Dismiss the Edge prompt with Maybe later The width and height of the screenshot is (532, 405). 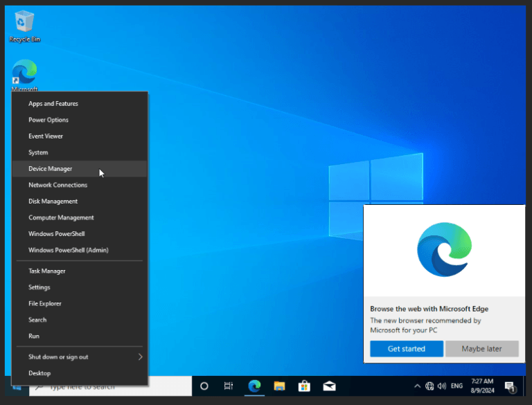point(481,348)
